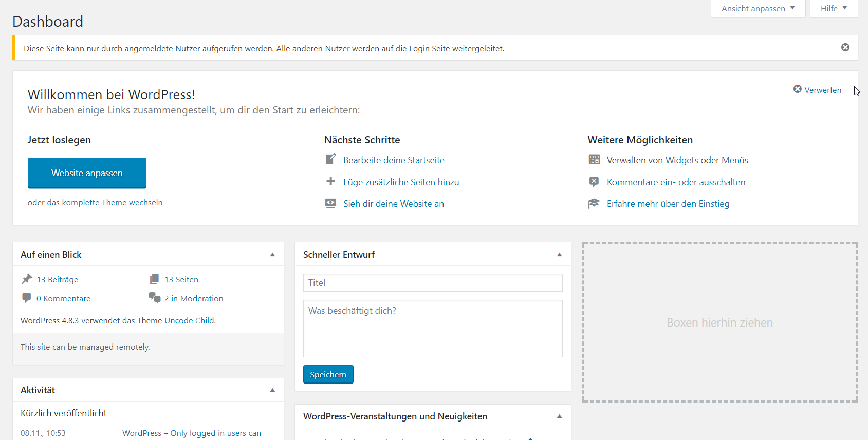Click the screen icon beside Sieh dir deine Website an

(x=330, y=203)
